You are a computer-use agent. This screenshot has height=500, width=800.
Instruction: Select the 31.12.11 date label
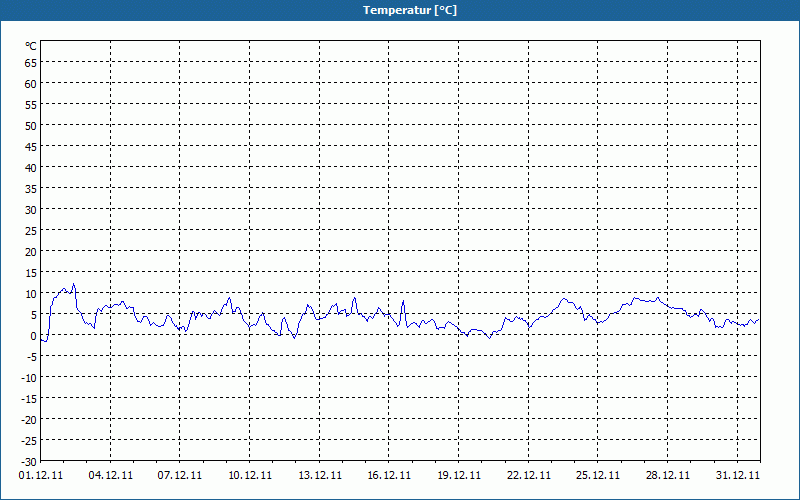(737, 475)
